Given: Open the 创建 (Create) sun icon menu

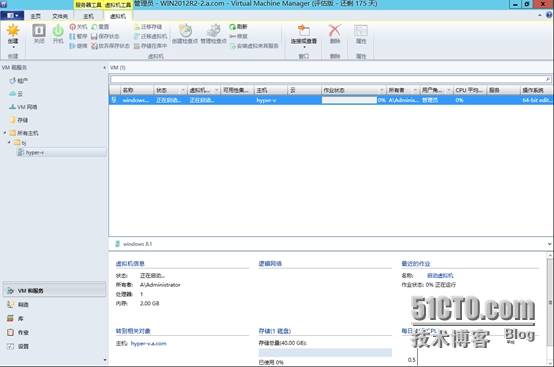Looking at the screenshot, I should (x=13, y=35).
